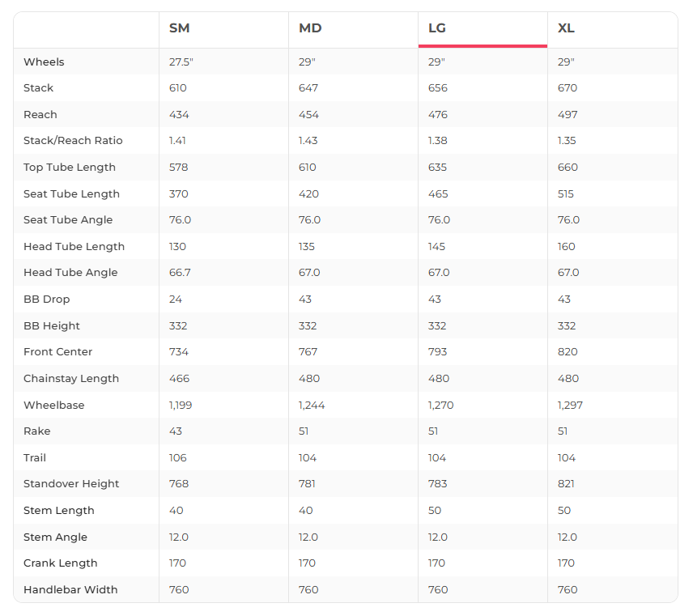The height and width of the screenshot is (616, 693).
Task: Choose the XL size column header
Action: pyautogui.click(x=566, y=28)
